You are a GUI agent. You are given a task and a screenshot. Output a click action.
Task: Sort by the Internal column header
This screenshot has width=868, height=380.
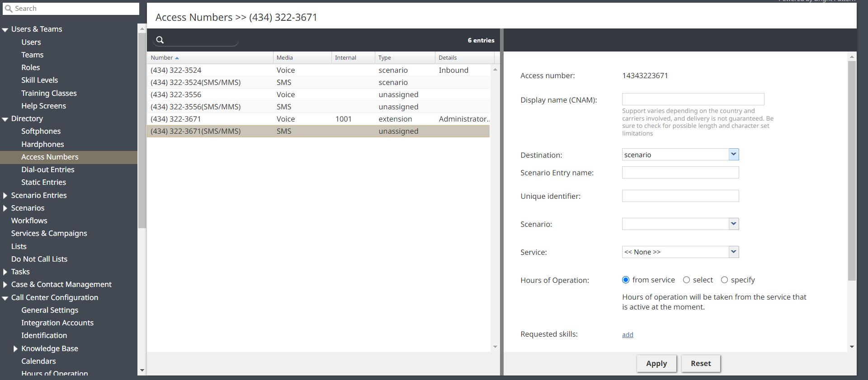tap(353, 58)
